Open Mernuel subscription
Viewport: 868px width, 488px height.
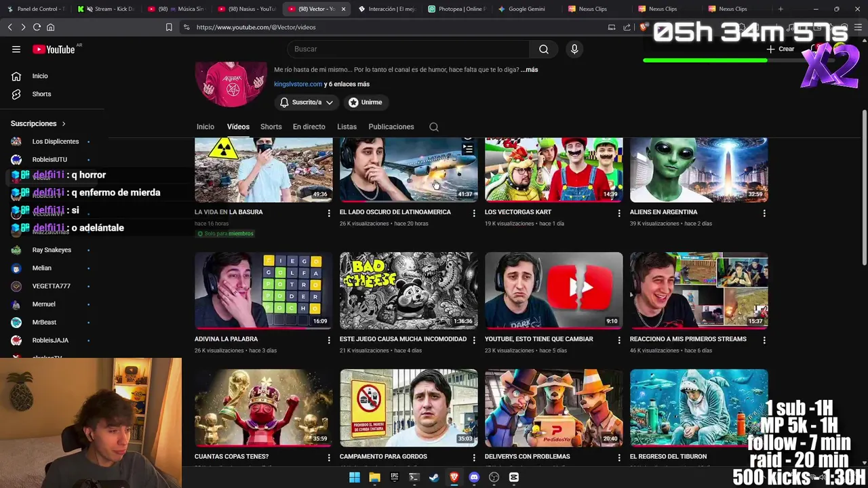click(44, 304)
